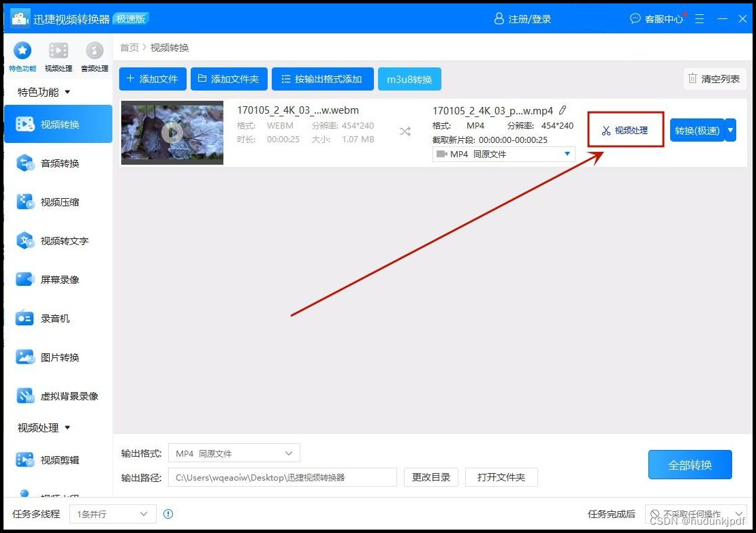
Task: Click the 虚拟背景录像 icon
Action: tap(25, 396)
